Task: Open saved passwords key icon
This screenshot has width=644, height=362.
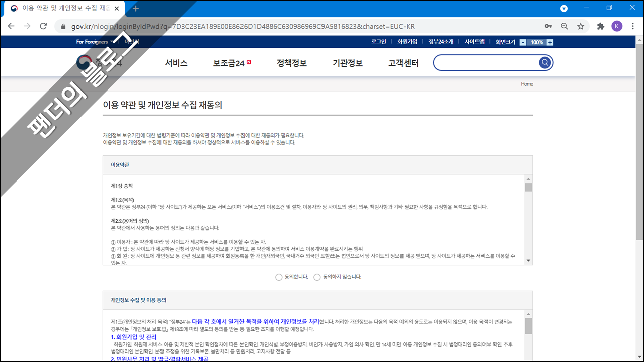Action: 548,26
